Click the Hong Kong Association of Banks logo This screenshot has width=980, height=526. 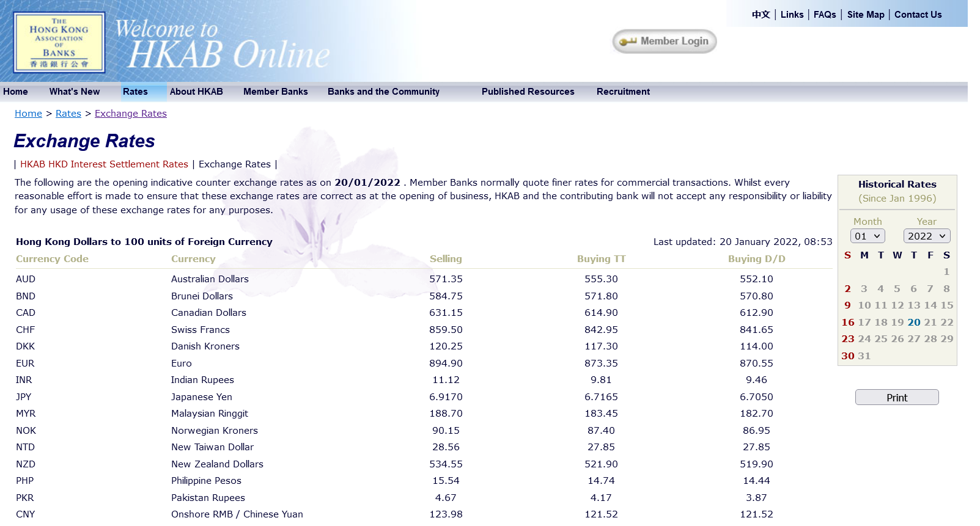click(x=59, y=43)
